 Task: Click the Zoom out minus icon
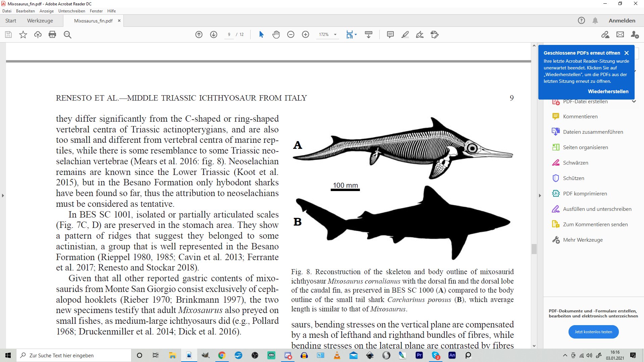point(291,35)
